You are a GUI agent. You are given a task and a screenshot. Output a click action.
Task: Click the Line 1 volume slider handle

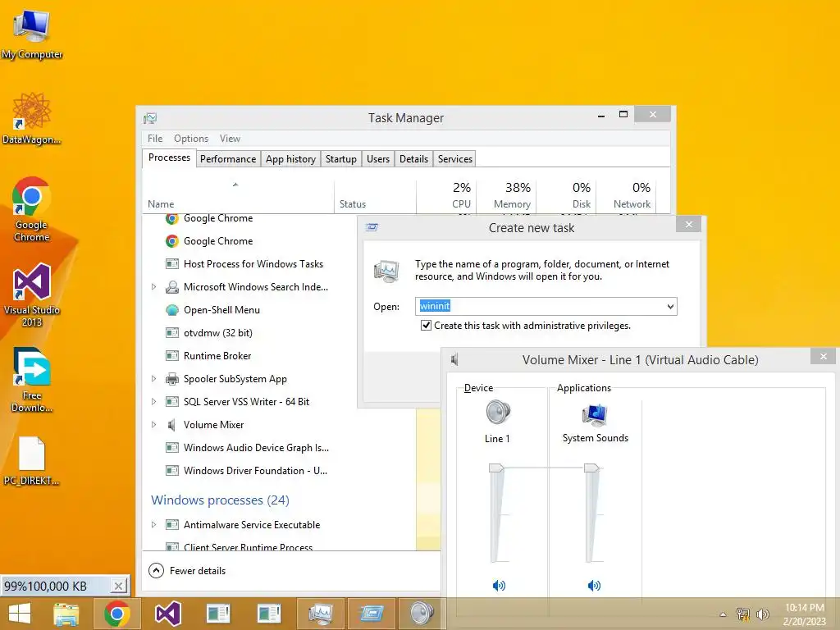point(496,468)
